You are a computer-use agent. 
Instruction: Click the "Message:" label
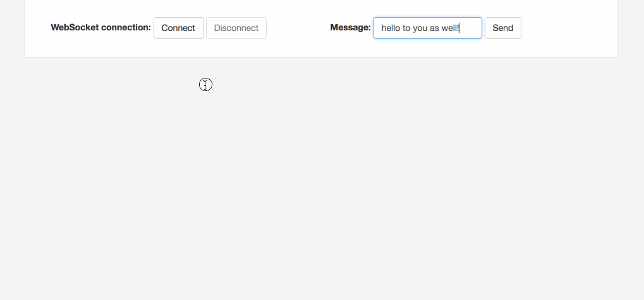click(x=350, y=28)
